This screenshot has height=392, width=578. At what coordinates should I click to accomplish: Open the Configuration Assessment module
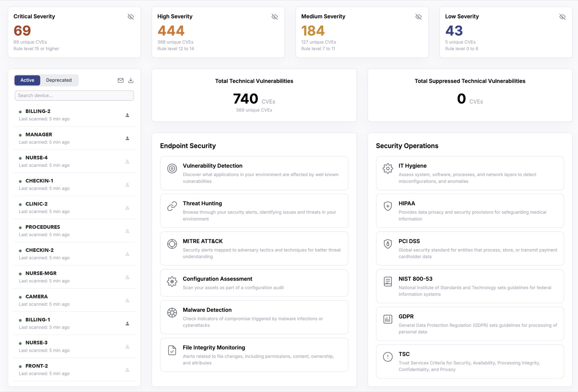(x=254, y=283)
